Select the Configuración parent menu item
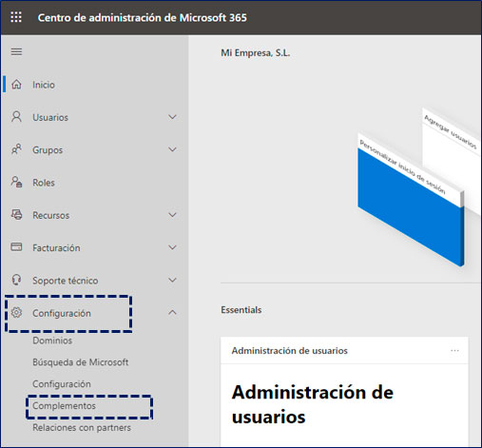Screen dimensions: 482x448 pyautogui.click(x=62, y=313)
